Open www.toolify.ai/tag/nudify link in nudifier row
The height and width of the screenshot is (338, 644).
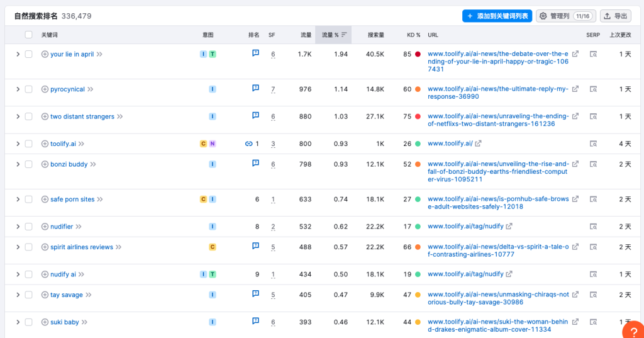click(x=465, y=226)
